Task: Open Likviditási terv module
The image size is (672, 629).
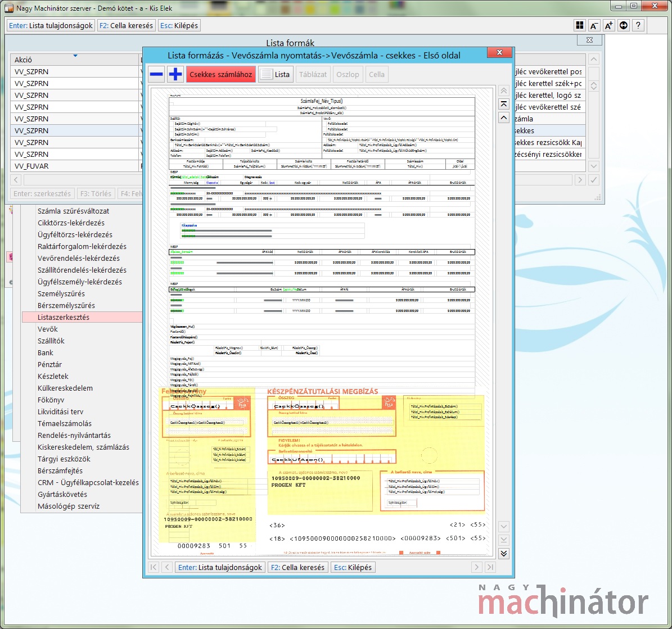Action: click(x=60, y=411)
